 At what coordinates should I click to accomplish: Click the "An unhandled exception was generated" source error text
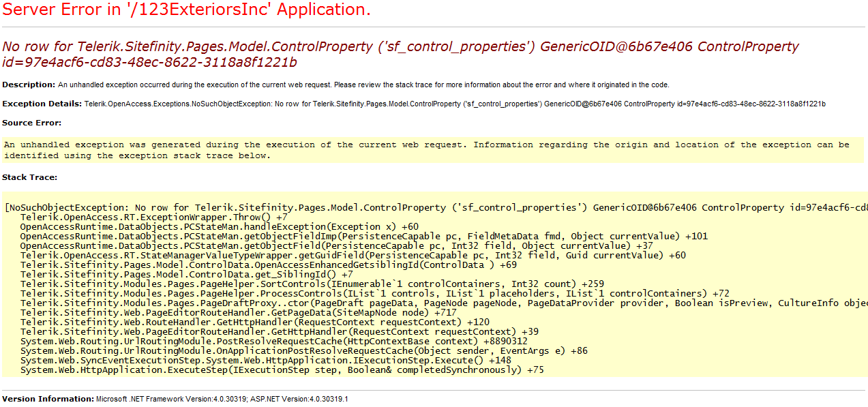click(427, 150)
